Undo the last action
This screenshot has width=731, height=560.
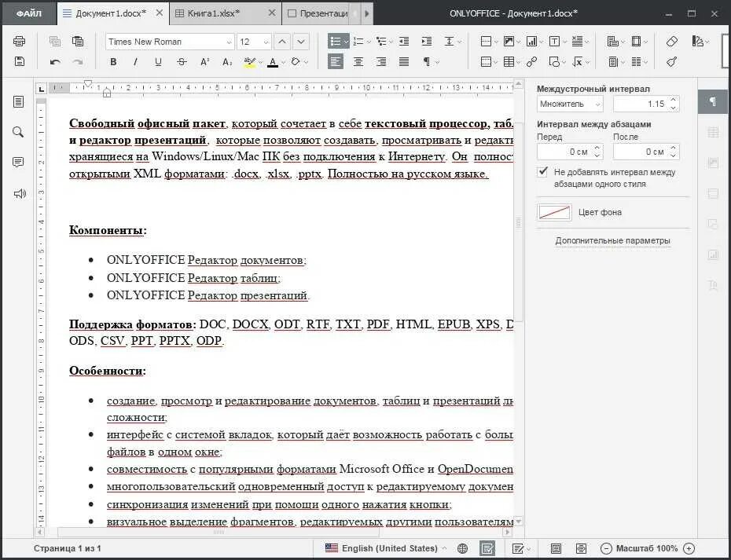(x=55, y=62)
